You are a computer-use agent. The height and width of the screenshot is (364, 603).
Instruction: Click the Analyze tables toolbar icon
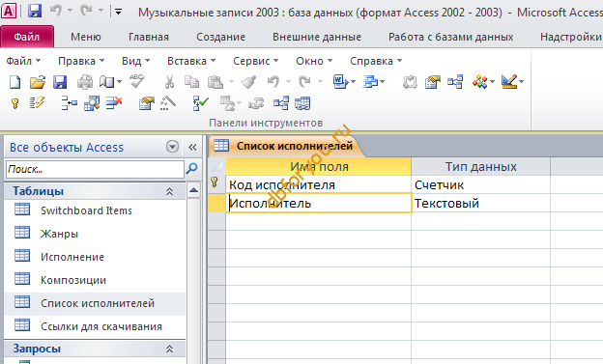(370, 82)
